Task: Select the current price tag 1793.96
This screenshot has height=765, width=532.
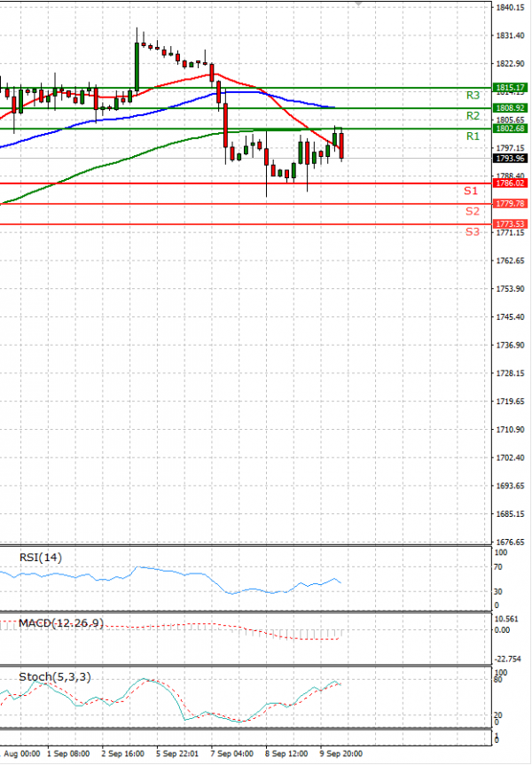Action: click(510, 158)
